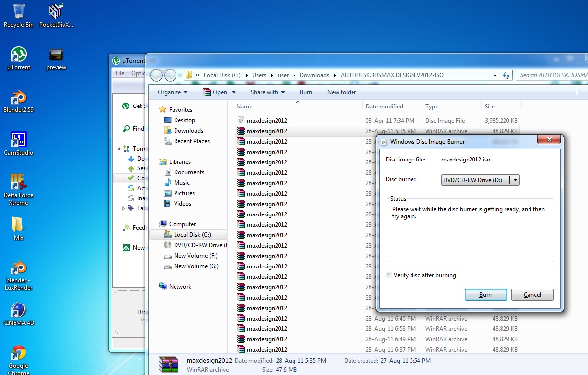
Task: Expand the Labels node in µTorrent sidebar
Action: click(123, 208)
